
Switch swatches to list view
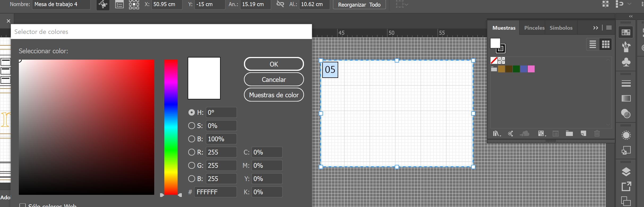593,44
